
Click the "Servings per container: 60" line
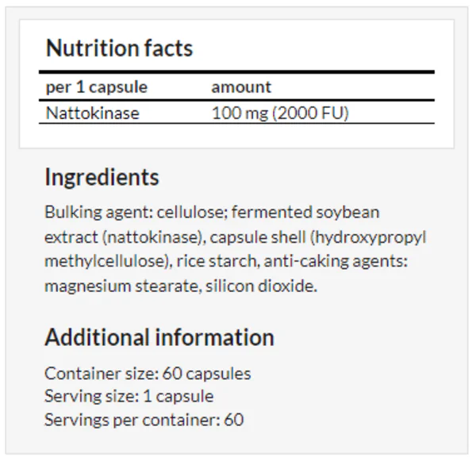(x=144, y=419)
